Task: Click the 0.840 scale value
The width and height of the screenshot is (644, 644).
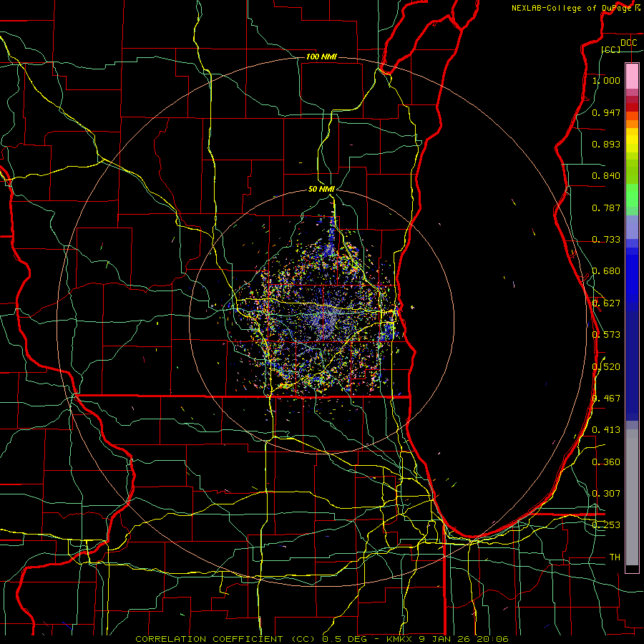Action: coord(606,176)
